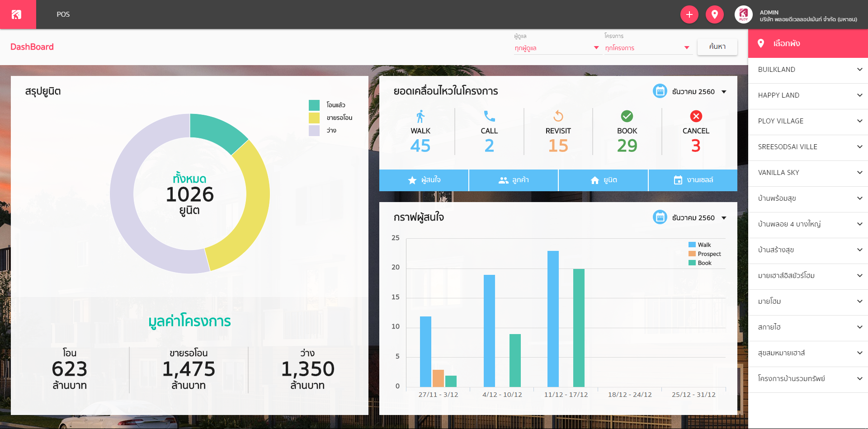Toggle the Walk series in chart legend
The width and height of the screenshot is (868, 429).
(x=700, y=245)
